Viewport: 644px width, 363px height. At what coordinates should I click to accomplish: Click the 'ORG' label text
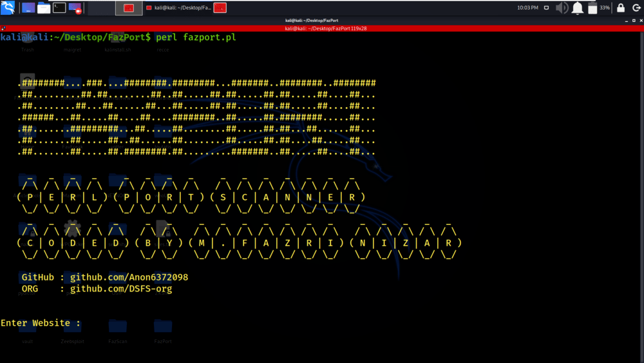click(x=30, y=289)
